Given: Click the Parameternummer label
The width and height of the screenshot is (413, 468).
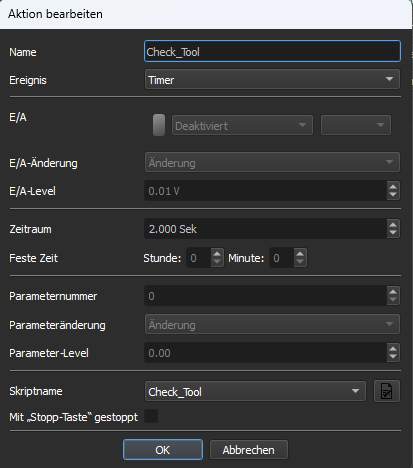Looking at the screenshot, I should click(53, 296).
